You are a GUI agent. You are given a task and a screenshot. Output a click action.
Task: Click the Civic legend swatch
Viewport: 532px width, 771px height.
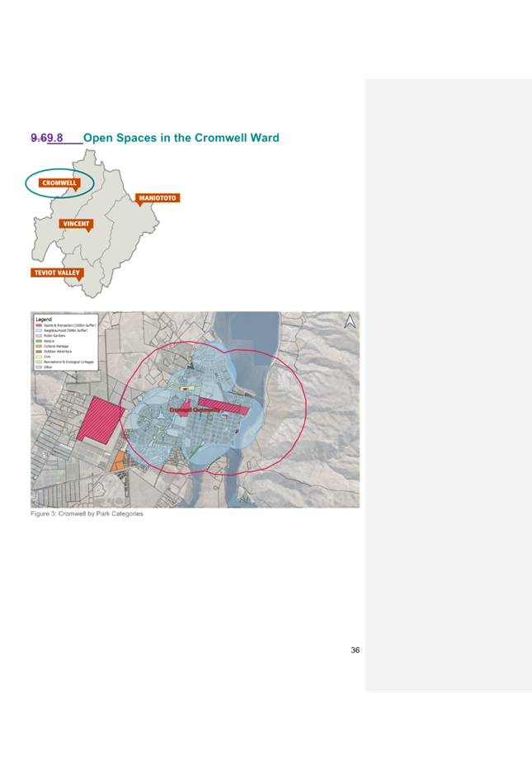click(39, 357)
